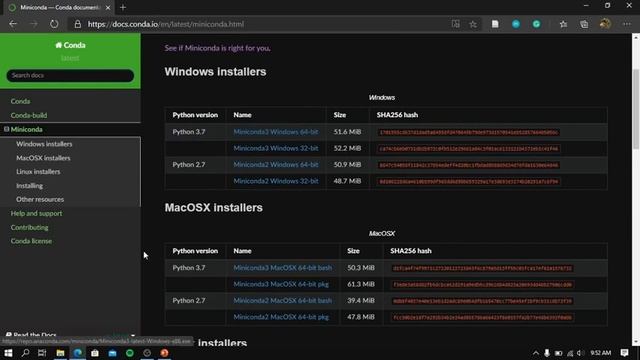Expand the Read the Docs version dropdown
Image resolution: width=640 pixels, height=360 pixels.
point(133,335)
